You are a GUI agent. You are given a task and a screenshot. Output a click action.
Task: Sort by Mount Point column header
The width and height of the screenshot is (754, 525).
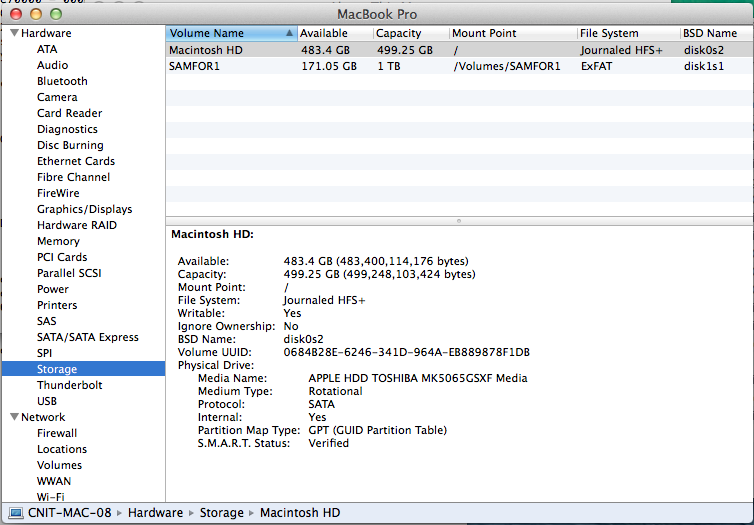513,33
